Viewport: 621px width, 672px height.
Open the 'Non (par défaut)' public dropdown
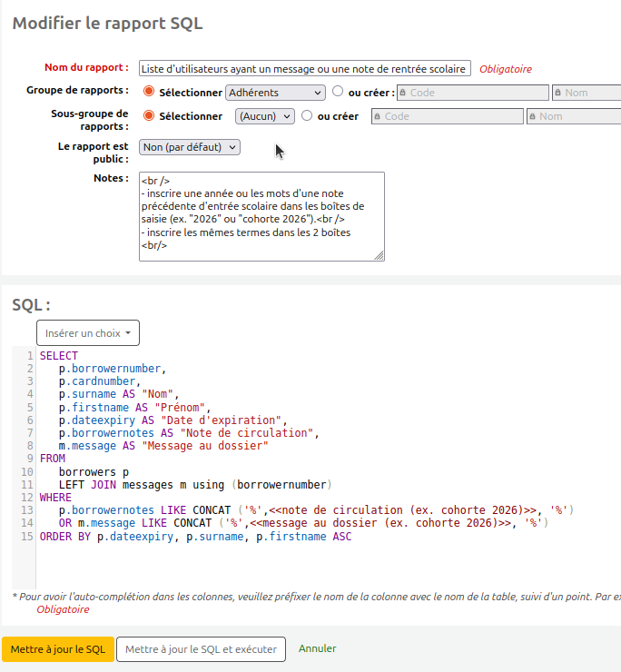click(x=190, y=147)
